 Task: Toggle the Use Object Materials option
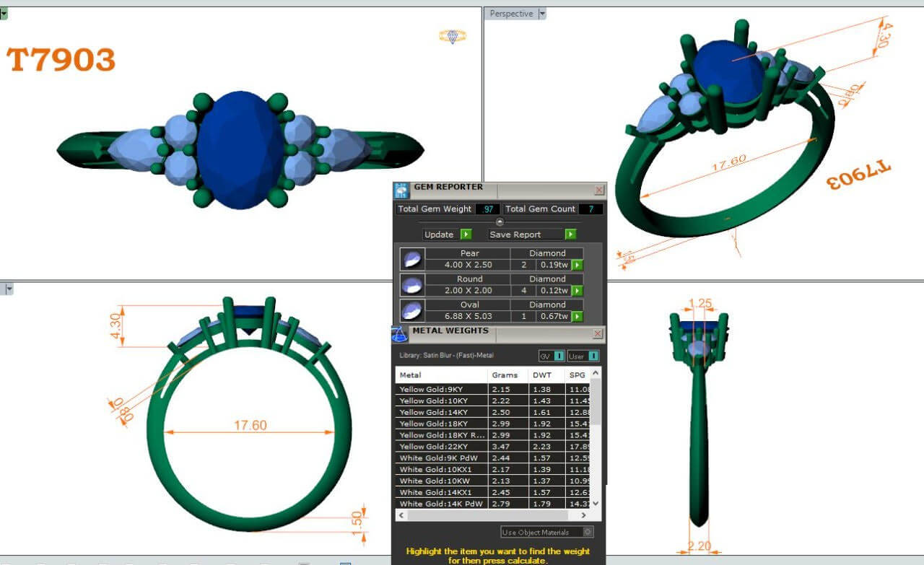[588, 533]
